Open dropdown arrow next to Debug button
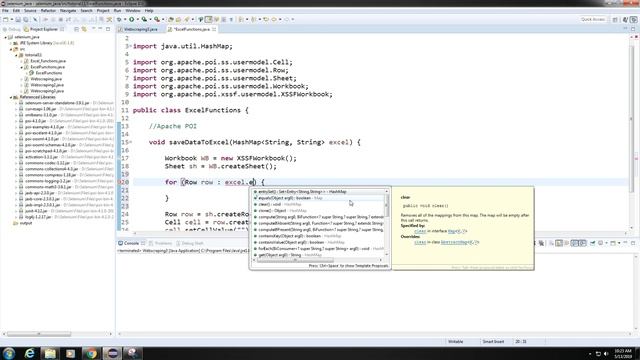The image size is (640, 360). click(125, 20)
